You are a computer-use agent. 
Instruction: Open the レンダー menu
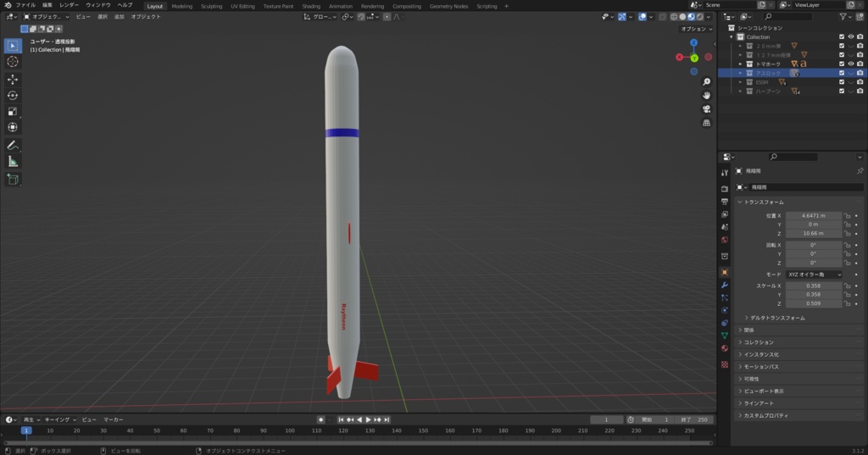70,5
